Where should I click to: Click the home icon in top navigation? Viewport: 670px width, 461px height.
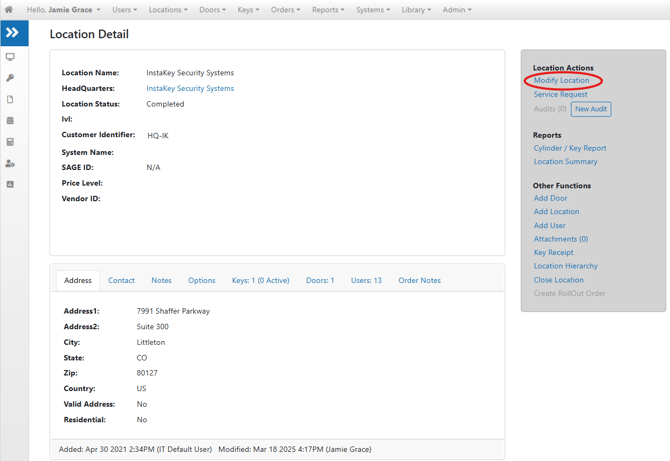(9, 10)
